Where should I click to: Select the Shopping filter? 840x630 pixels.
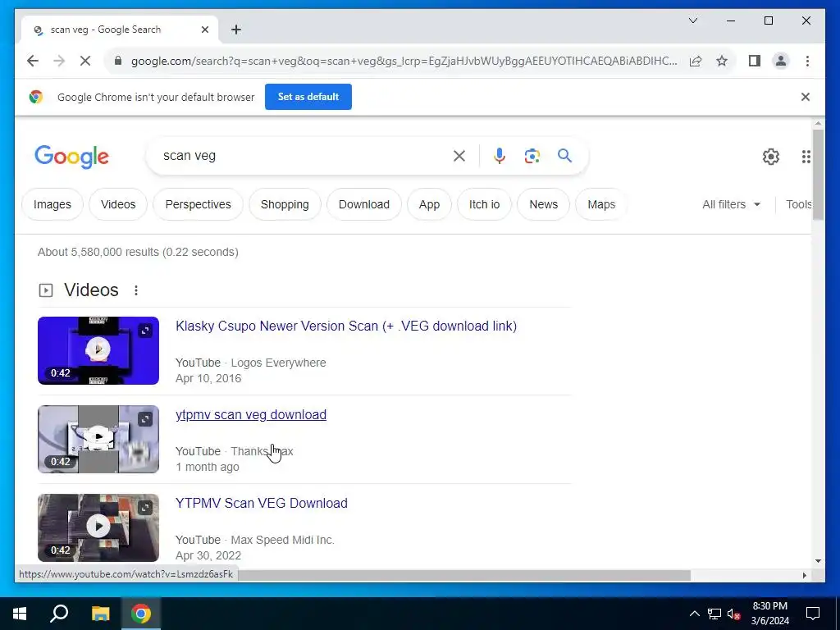click(285, 204)
